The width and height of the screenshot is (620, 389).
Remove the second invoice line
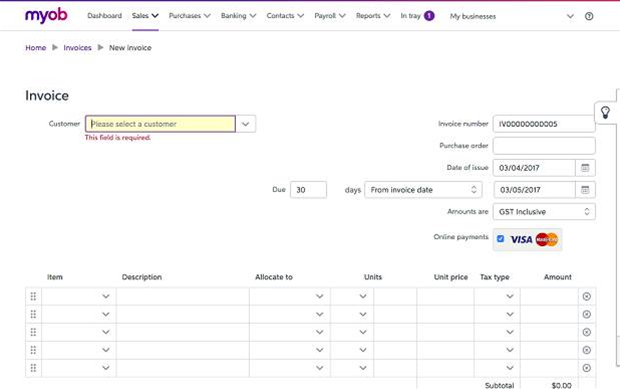(587, 314)
